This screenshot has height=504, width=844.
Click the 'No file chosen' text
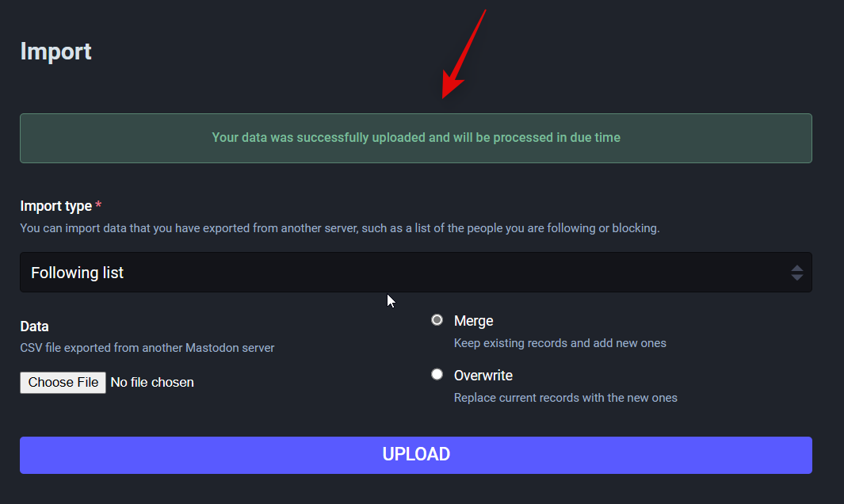(x=152, y=383)
